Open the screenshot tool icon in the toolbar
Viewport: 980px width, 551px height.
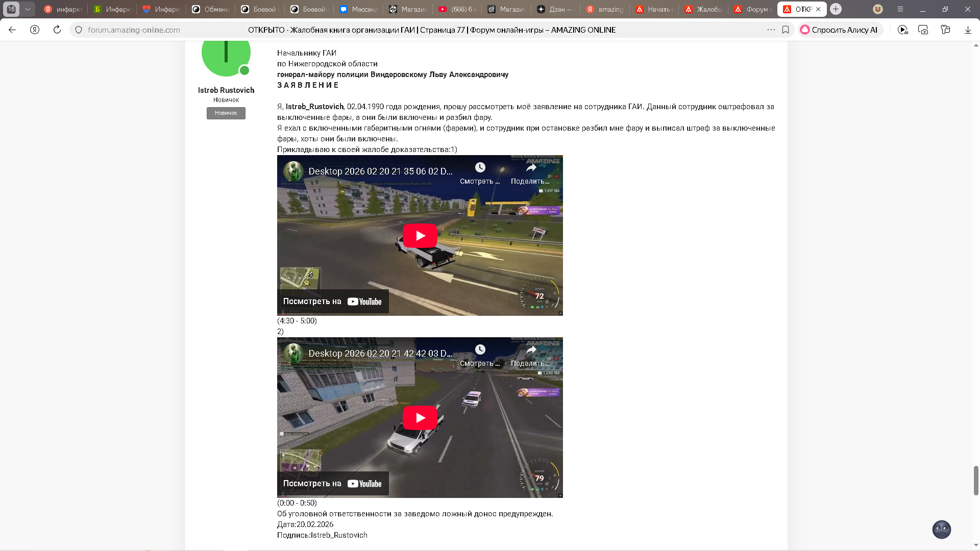923,30
